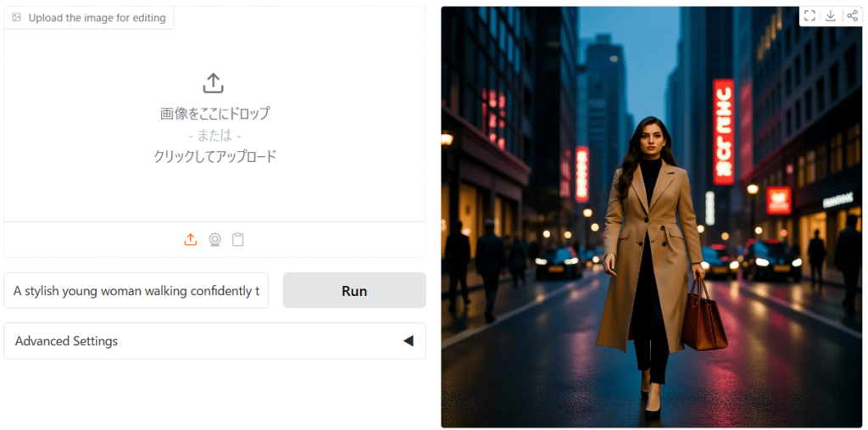
Task: Click the "クリックしてアップロード" upload text
Action: 214,156
